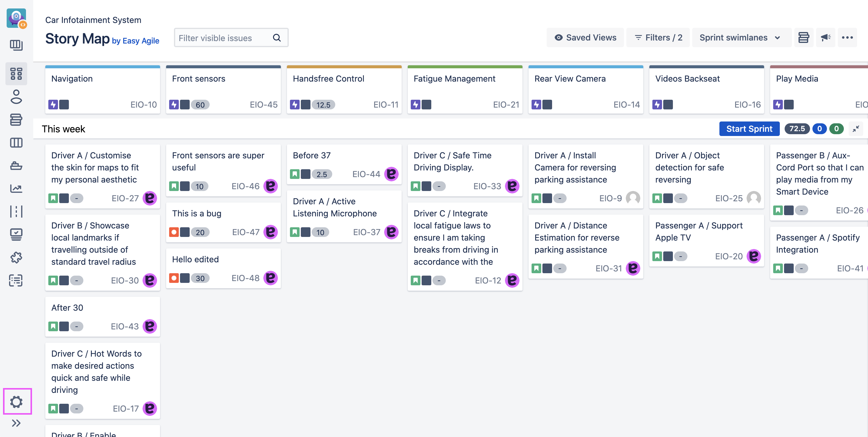Open Saved Views
This screenshot has width=868, height=437.
[585, 37]
